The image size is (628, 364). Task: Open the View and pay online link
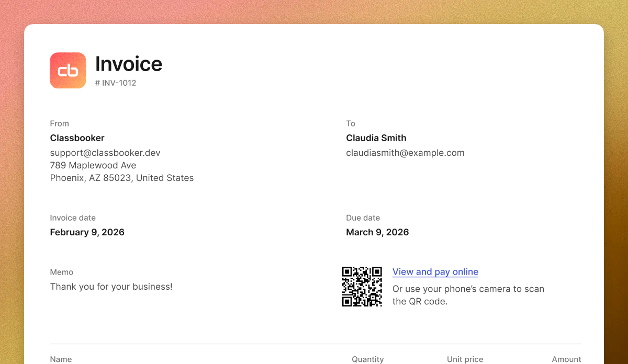[x=435, y=272]
